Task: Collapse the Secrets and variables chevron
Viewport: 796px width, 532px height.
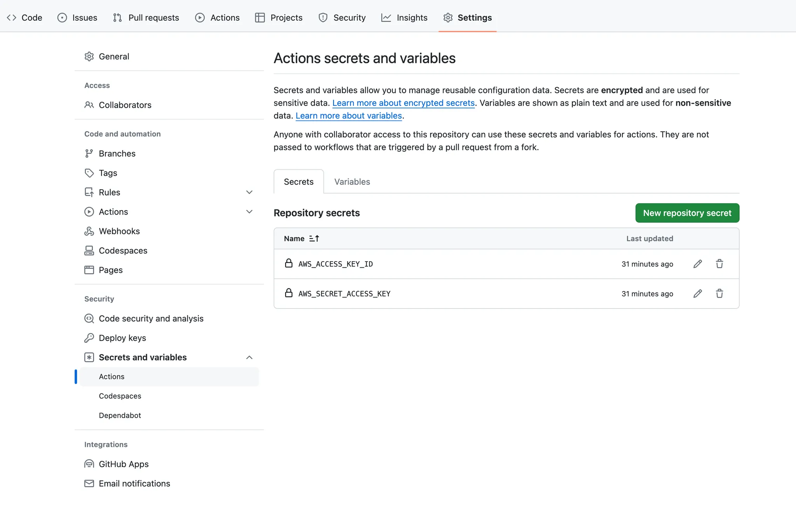Action: [250, 358]
